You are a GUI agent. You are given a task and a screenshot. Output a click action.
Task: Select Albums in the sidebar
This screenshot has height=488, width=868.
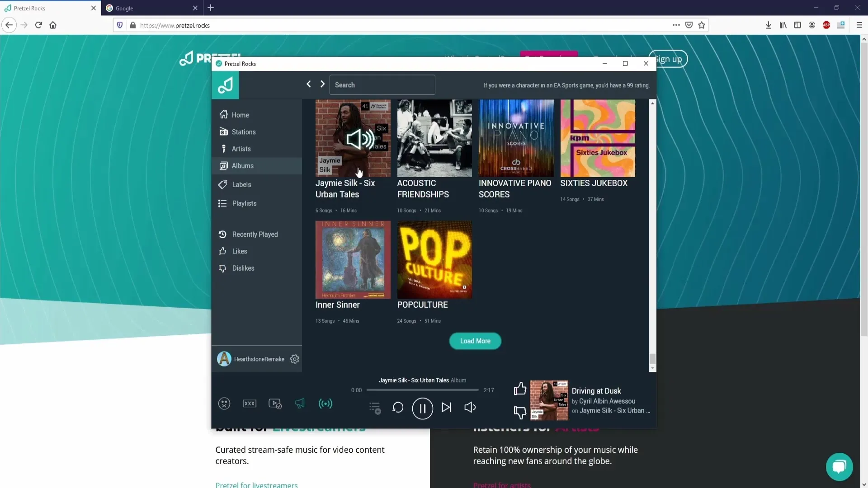257,166
